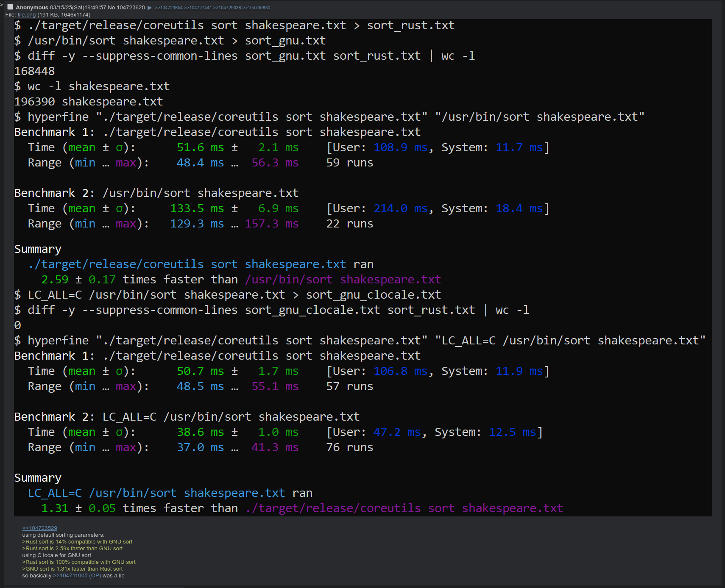
Task: Open the file.png link
Action: [26, 14]
